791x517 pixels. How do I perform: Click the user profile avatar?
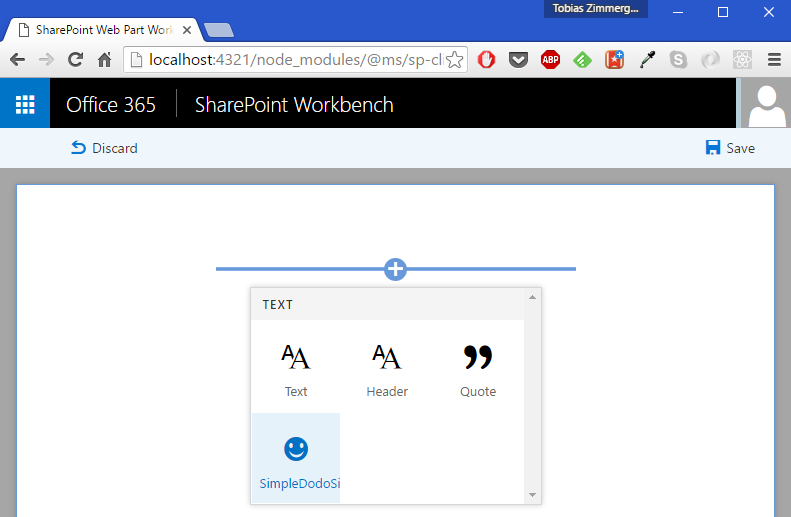766,104
